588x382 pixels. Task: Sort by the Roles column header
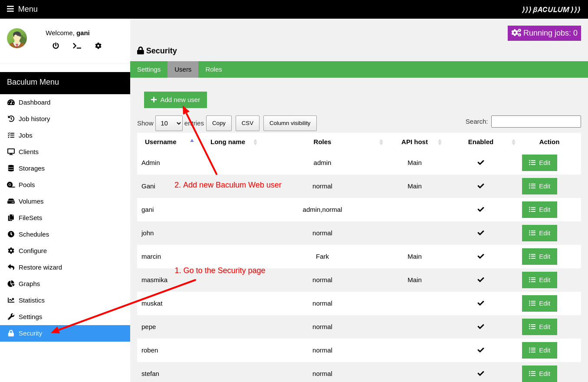point(322,142)
